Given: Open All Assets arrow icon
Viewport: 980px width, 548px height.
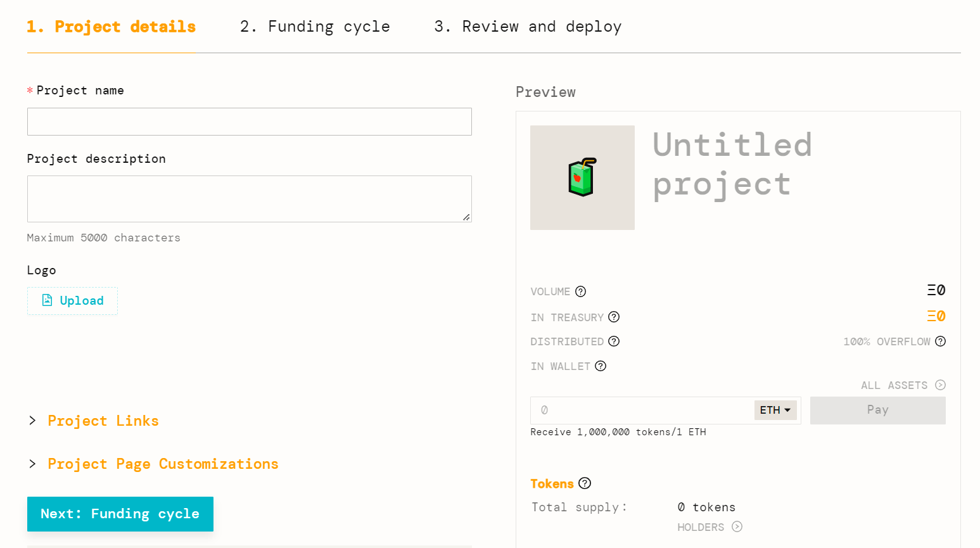Looking at the screenshot, I should (x=941, y=385).
